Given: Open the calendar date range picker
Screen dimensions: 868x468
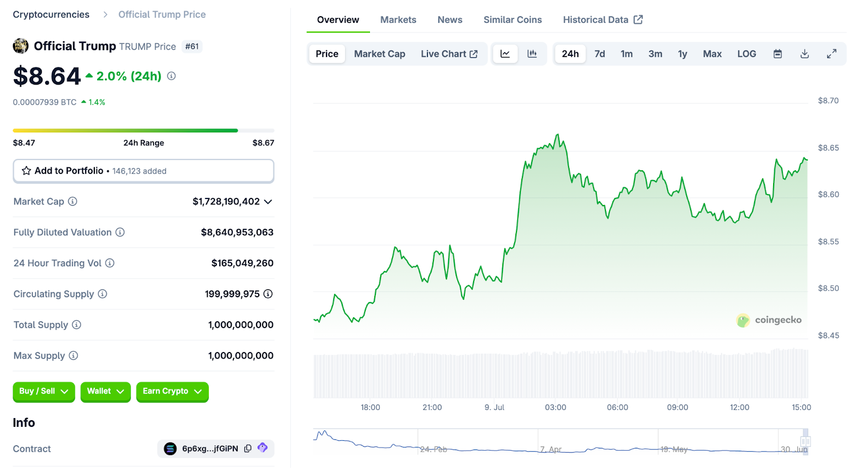Looking at the screenshot, I should point(777,54).
